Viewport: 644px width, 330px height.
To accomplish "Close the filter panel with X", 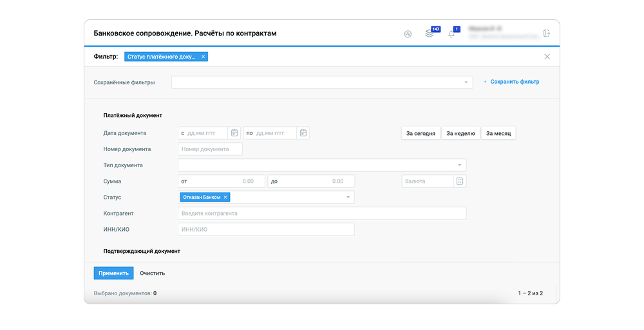I will (547, 57).
